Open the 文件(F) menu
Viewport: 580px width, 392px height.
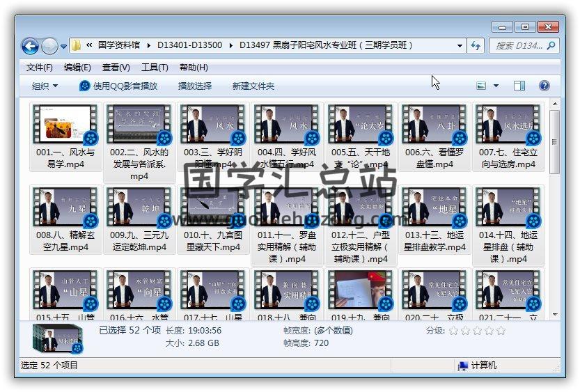40,68
